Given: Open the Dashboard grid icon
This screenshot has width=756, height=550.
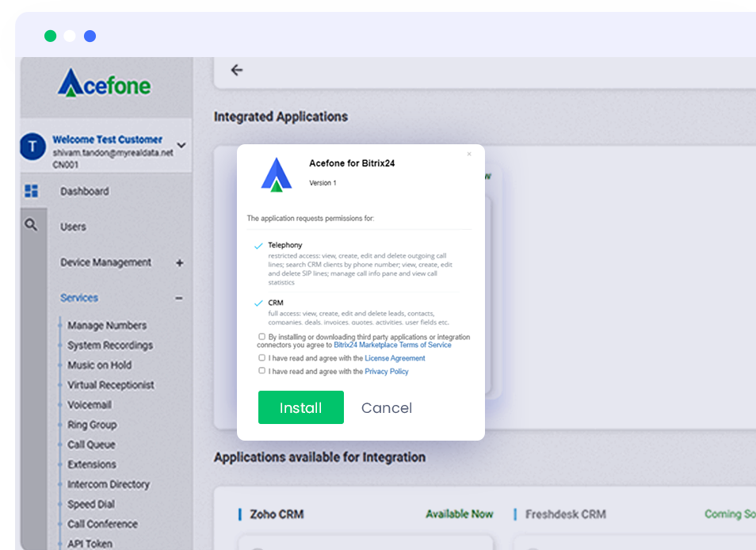Looking at the screenshot, I should (x=32, y=191).
